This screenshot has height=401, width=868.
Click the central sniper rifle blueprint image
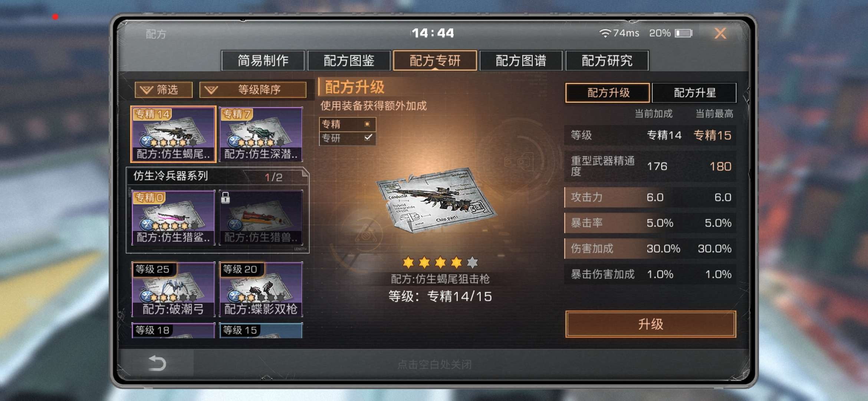436,200
